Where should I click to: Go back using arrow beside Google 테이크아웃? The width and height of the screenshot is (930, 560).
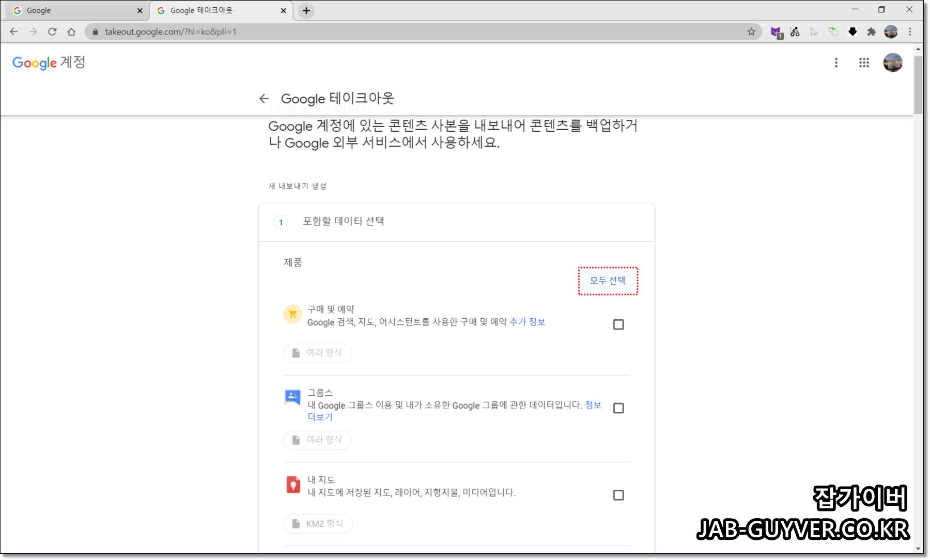tap(264, 98)
